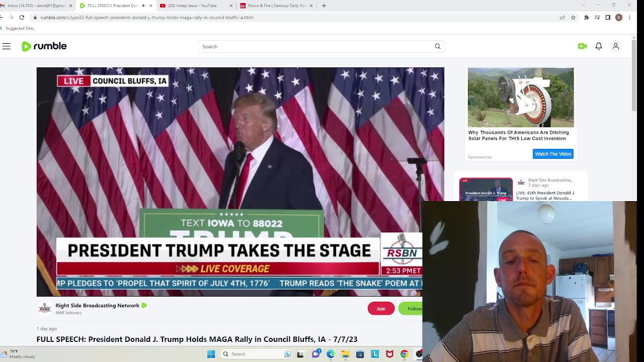Open LIVE: 45th President Trump Nevada video title
The image size is (644, 362).
545,196
